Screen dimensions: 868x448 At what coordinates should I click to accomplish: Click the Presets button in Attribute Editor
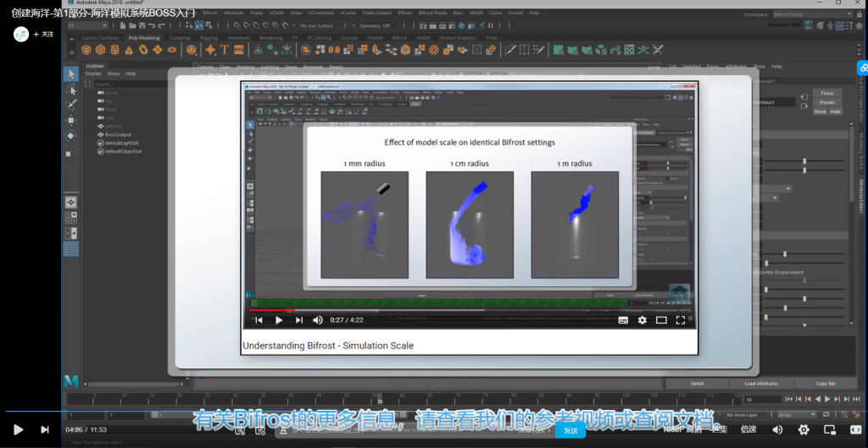[x=827, y=102]
